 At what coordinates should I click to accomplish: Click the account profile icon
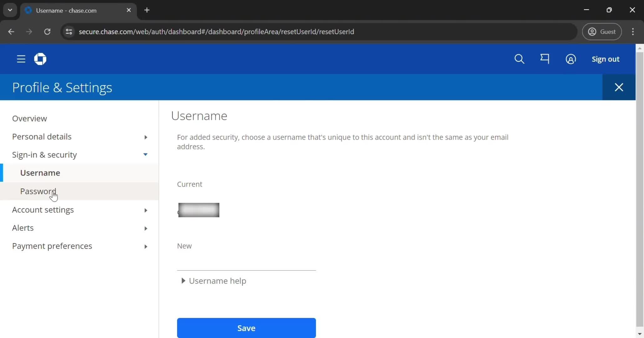(x=571, y=59)
